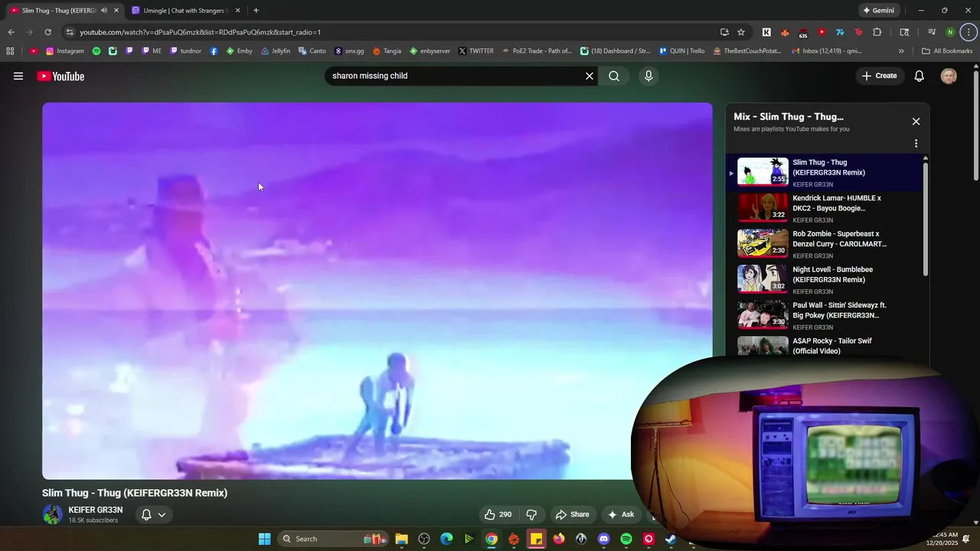Play Paul Wall Sittin' Sidewayz remix
Image resolution: width=980 pixels, height=551 pixels.
tap(825, 315)
